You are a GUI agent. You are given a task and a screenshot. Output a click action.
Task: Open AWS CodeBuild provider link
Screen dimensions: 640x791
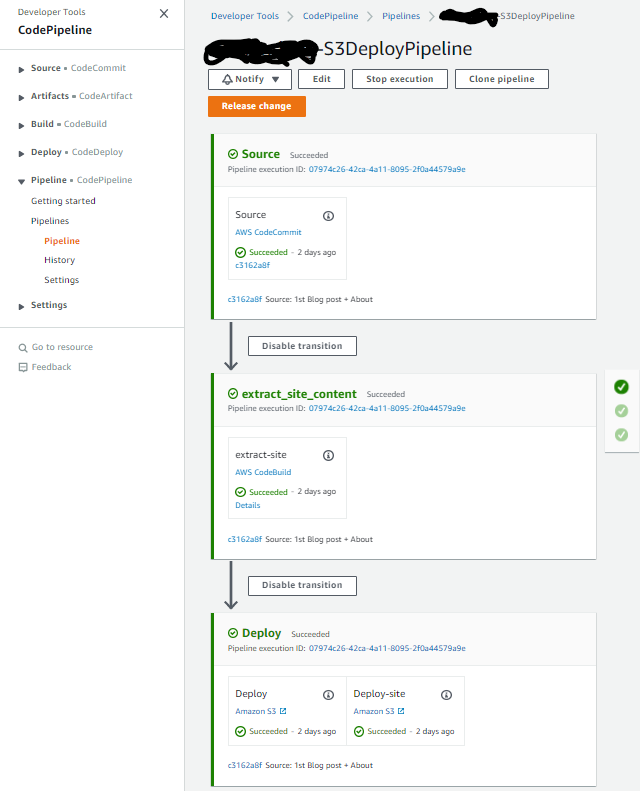tap(263, 472)
